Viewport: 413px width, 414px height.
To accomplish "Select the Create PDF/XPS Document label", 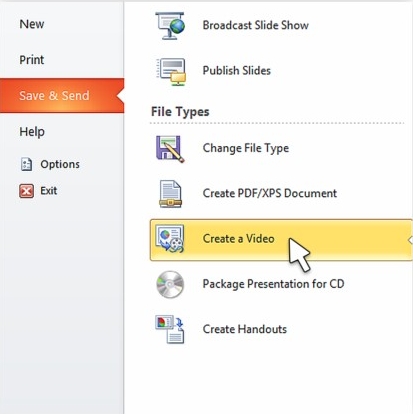I will tap(270, 193).
